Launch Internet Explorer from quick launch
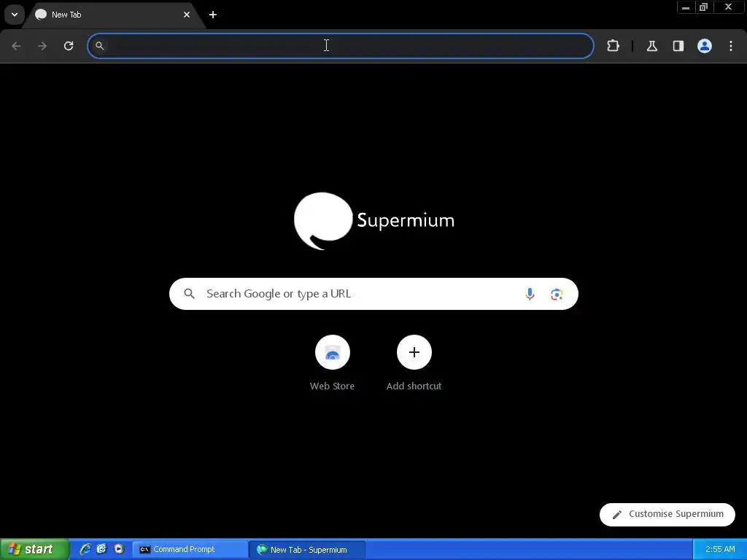 tap(85, 549)
